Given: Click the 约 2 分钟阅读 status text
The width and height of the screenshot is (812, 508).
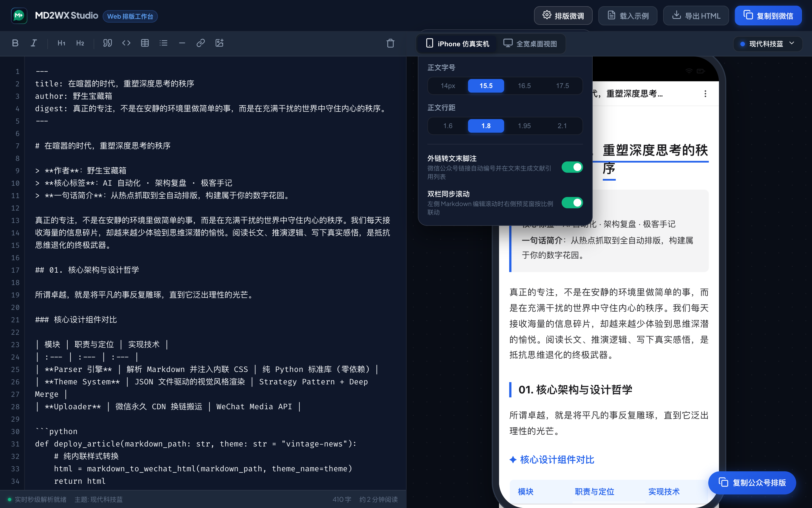Looking at the screenshot, I should point(378,499).
